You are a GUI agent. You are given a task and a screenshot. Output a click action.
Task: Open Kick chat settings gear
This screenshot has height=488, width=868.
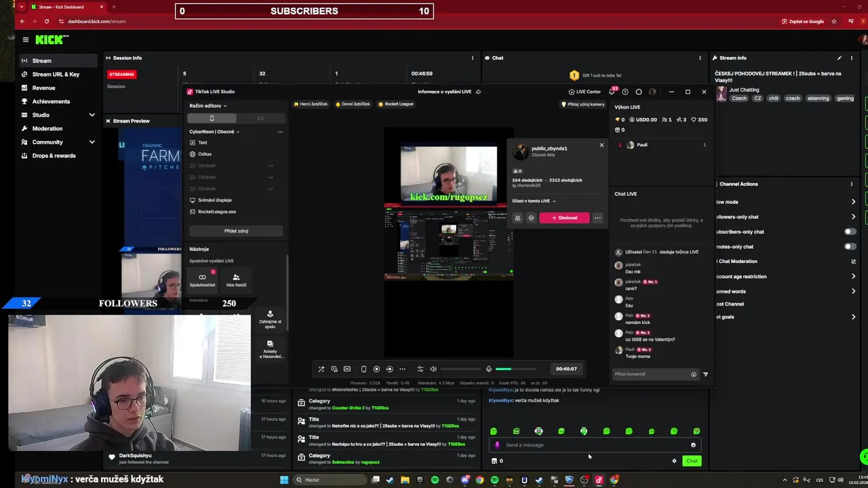pyautogui.click(x=674, y=462)
